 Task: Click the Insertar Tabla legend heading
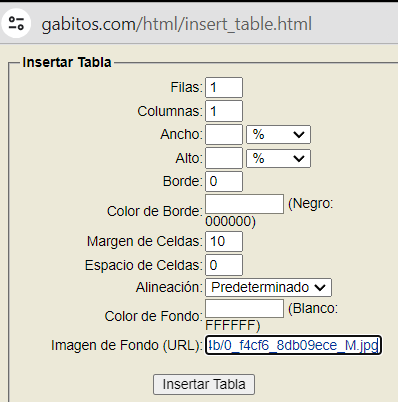(x=67, y=62)
